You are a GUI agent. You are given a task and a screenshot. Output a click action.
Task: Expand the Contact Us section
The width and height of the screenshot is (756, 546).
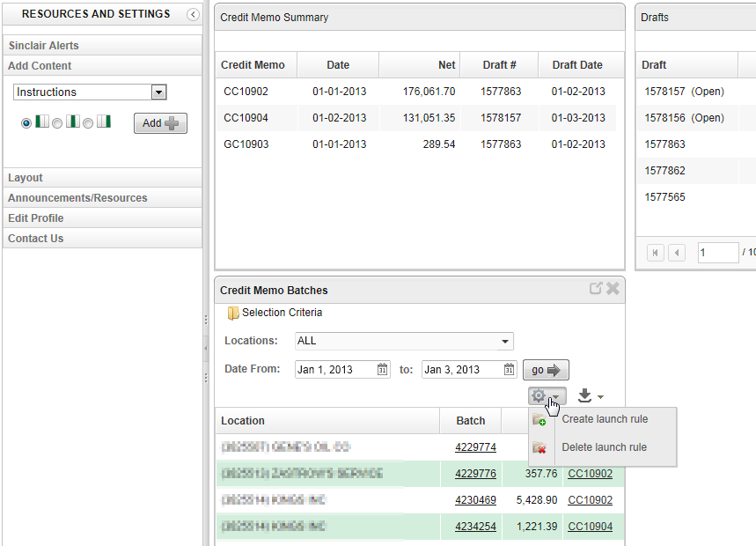102,239
